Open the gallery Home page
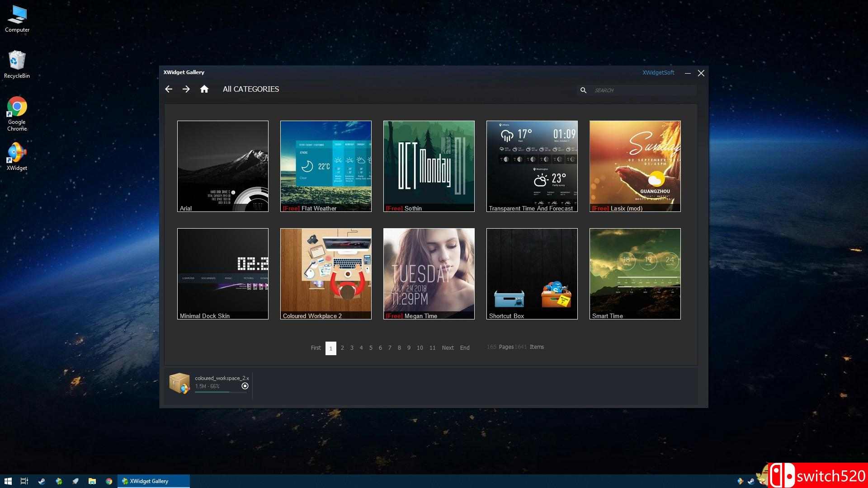This screenshot has width=868, height=488. 204,89
